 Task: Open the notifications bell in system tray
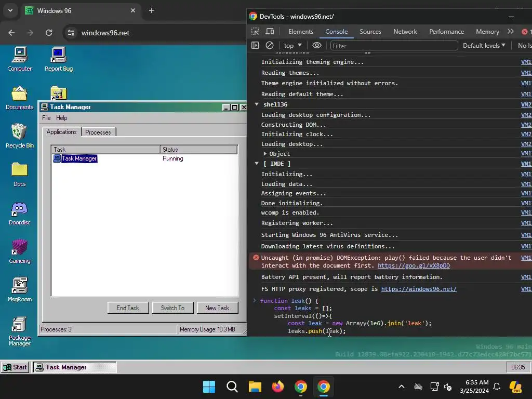click(497, 387)
